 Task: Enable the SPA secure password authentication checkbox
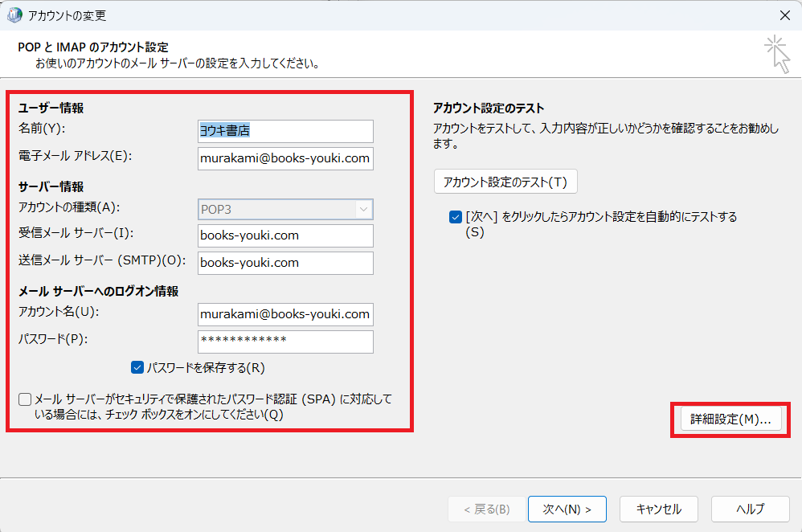[25, 399]
